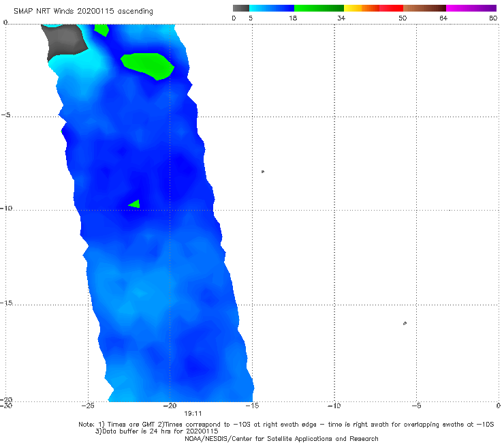Click the gray segment of the color bar
Viewport: 504px width, 443px height.
click(x=241, y=8)
